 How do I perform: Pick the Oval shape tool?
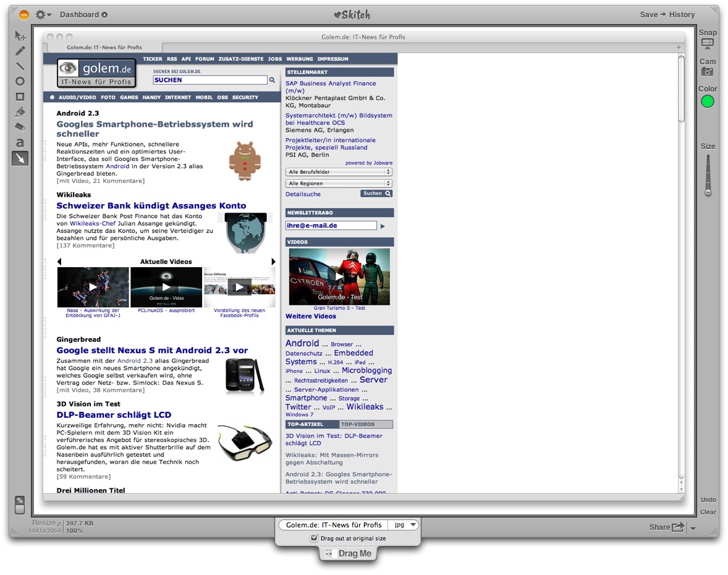coord(20,82)
